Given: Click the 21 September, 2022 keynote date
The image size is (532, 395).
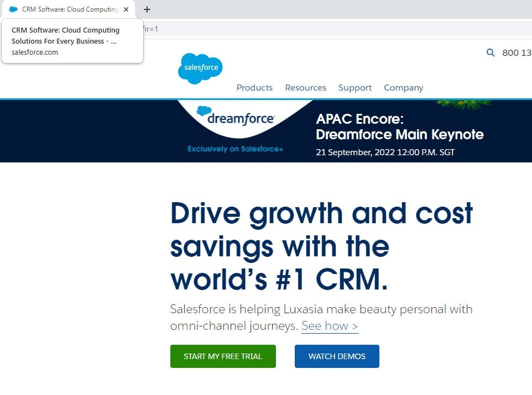Looking at the screenshot, I should 385,152.
